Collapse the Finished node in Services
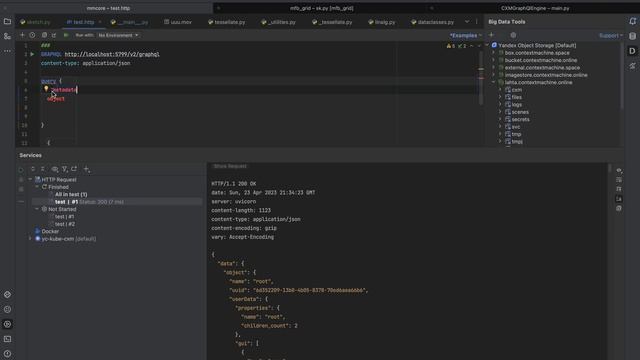The width and height of the screenshot is (640, 360). (37, 187)
